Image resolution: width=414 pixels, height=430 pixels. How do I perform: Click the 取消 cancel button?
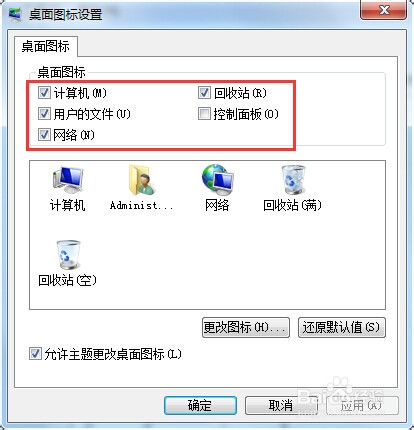point(281,405)
